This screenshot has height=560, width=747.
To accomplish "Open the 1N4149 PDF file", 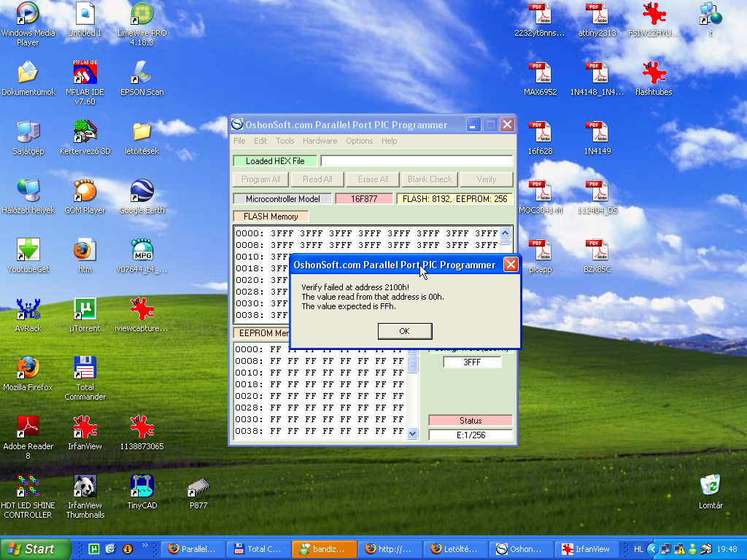I will coord(597,138).
